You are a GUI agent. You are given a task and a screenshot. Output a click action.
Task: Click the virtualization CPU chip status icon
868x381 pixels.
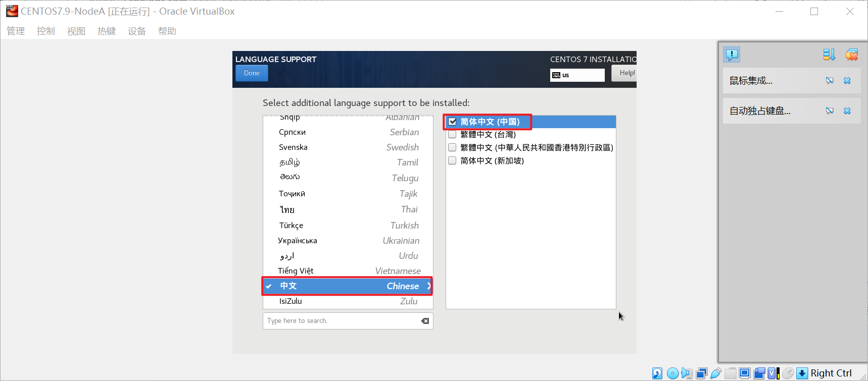(x=774, y=373)
